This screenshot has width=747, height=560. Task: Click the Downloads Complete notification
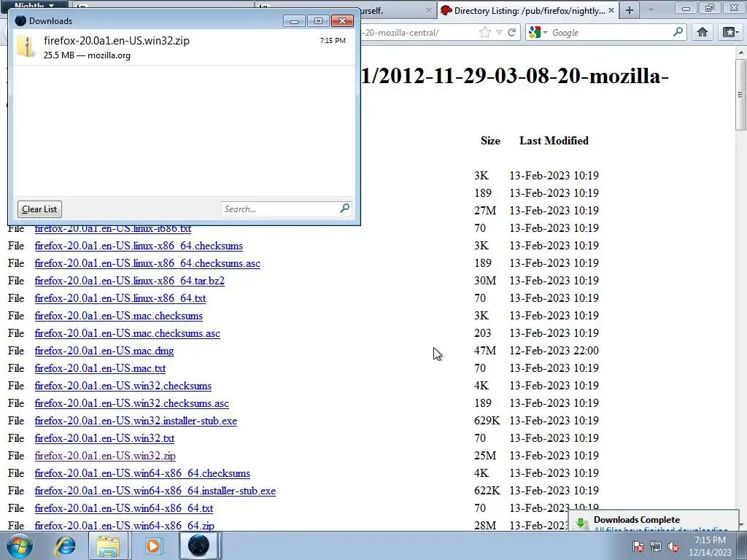pyautogui.click(x=653, y=520)
